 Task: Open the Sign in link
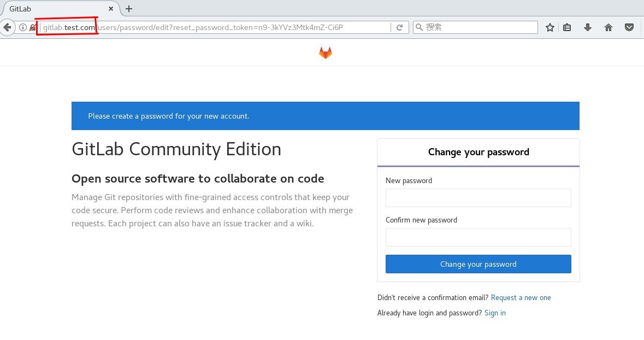[495, 313]
